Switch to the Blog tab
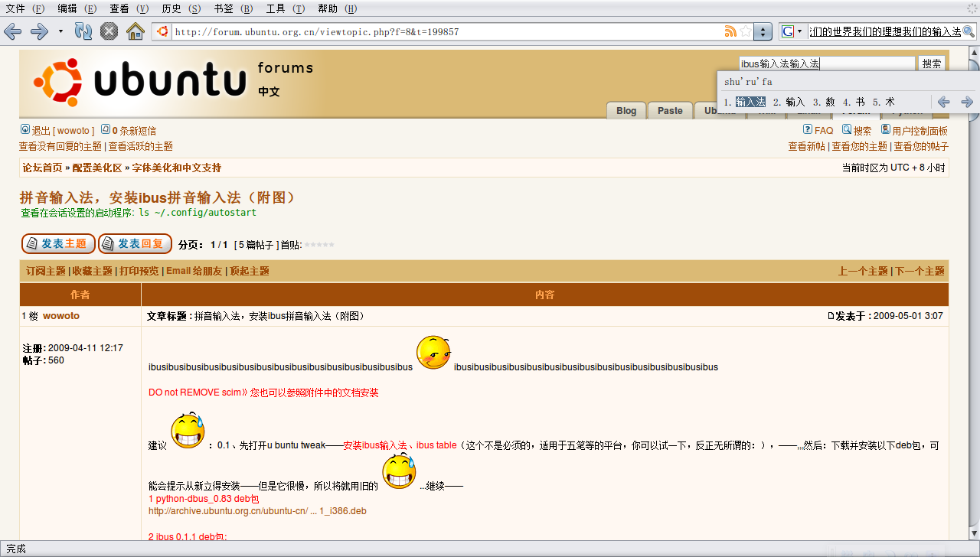Image resolution: width=980 pixels, height=557 pixels. 626,111
